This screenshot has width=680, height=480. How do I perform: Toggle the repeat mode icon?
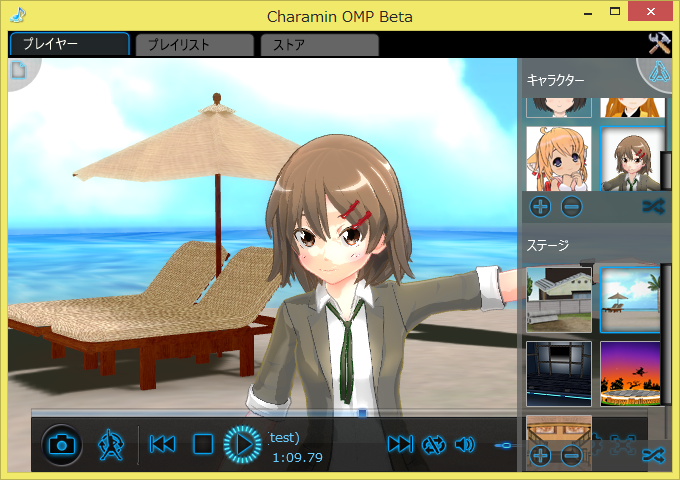(434, 445)
